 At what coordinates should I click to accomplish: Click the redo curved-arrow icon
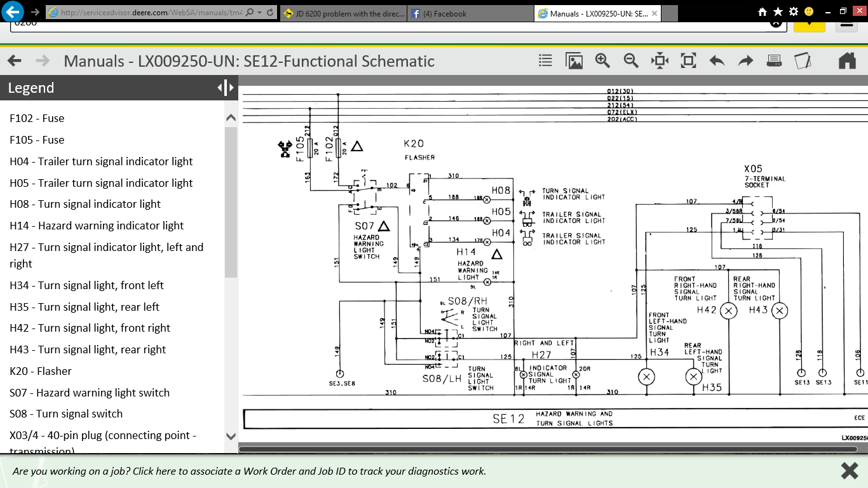[x=745, y=61]
